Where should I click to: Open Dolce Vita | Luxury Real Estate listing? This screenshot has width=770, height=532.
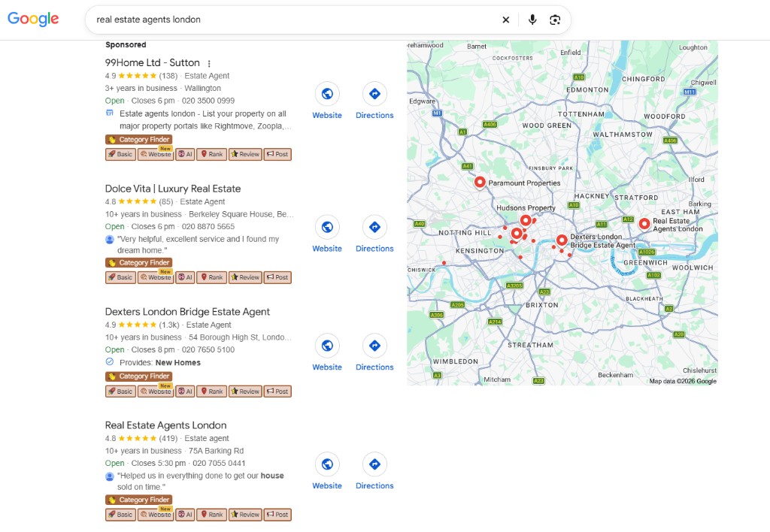click(x=173, y=189)
